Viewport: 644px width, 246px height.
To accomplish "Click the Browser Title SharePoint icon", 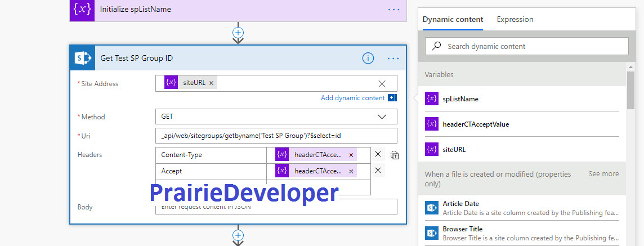I will click(431, 233).
